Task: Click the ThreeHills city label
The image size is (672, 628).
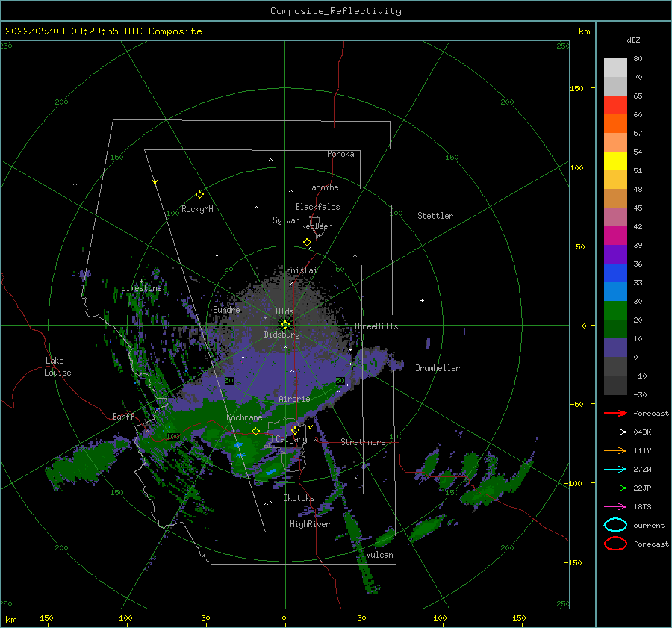Action: point(376,326)
